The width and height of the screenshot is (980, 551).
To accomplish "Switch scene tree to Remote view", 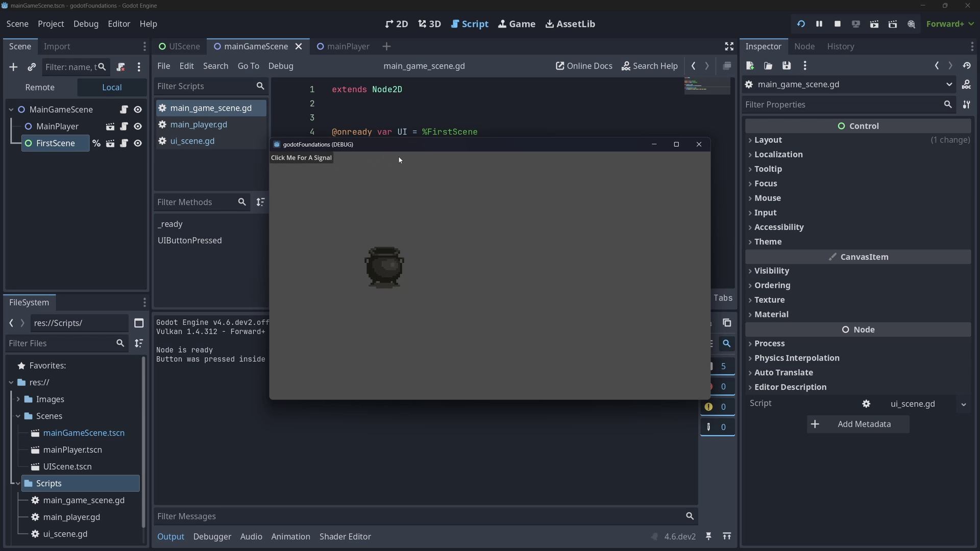I will (x=40, y=87).
